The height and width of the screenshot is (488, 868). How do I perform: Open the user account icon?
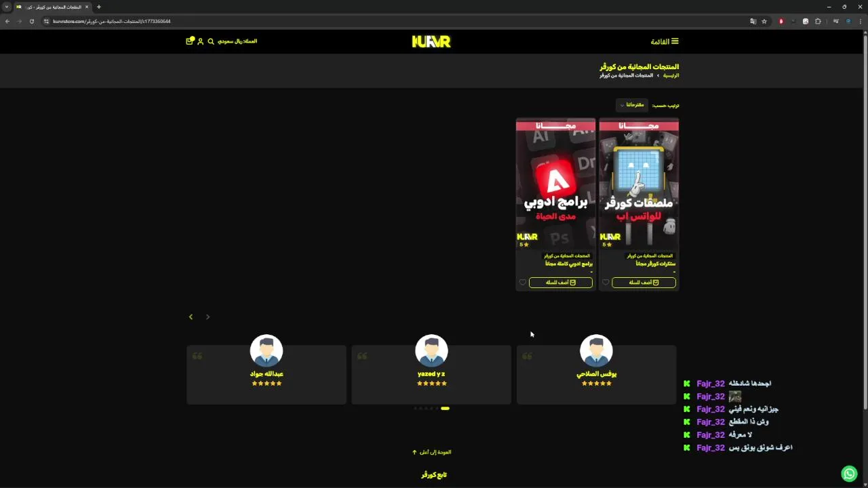click(201, 41)
